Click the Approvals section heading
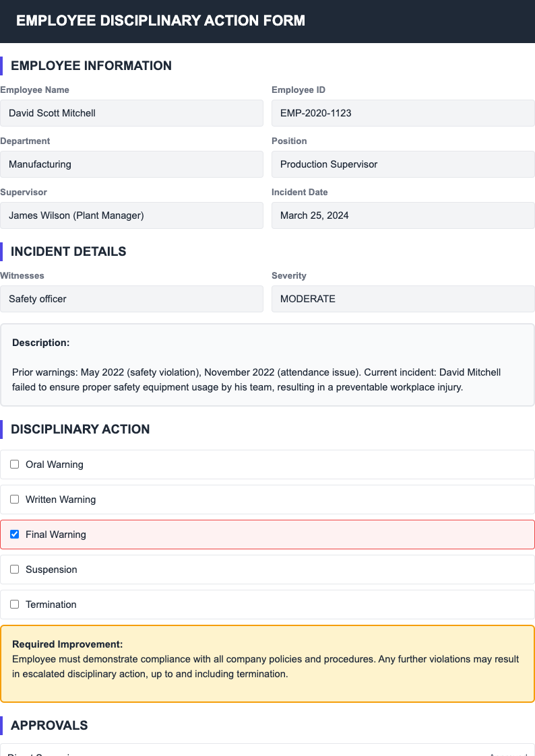The width and height of the screenshot is (535, 756). coord(48,725)
